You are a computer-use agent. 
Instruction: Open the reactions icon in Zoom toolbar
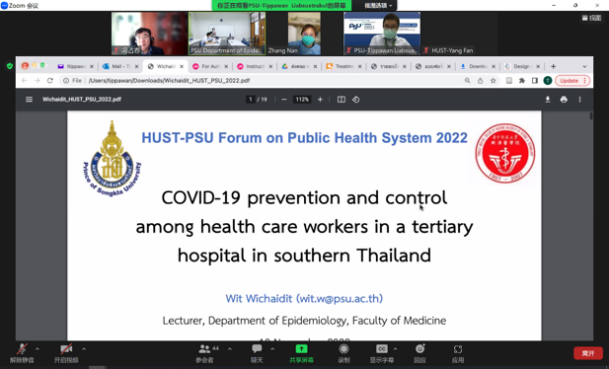point(420,349)
